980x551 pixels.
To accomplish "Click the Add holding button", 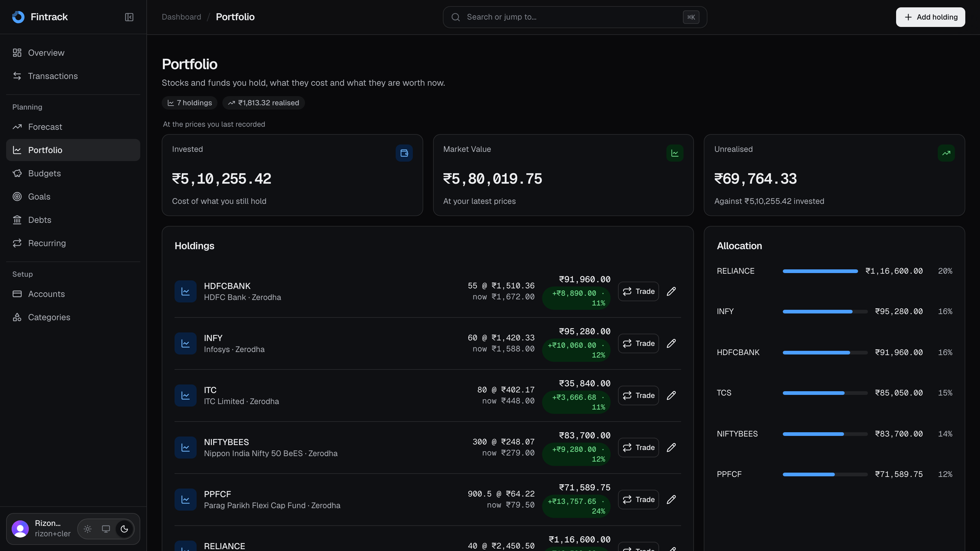I will click(x=930, y=17).
